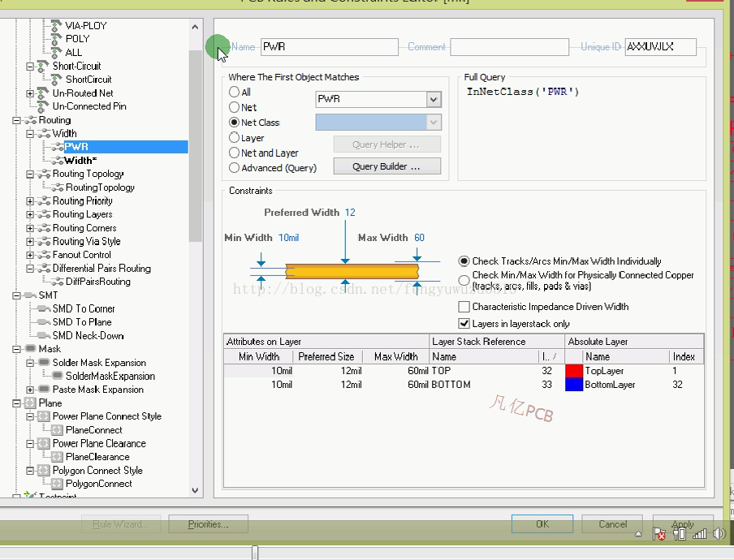734x560 pixels.
Task: Click the Un-Connected Pin category icon
Action: (x=43, y=106)
